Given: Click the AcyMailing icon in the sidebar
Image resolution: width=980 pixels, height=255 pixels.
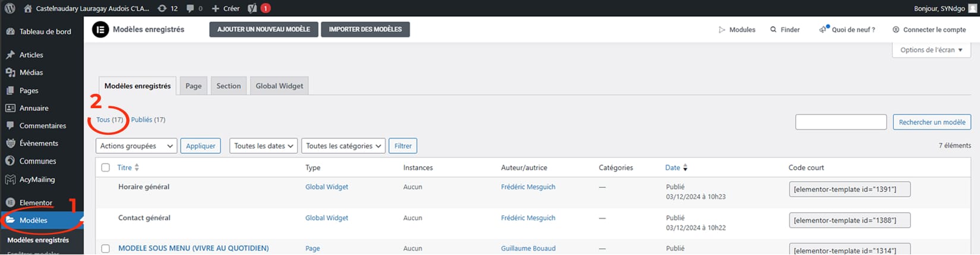Looking at the screenshot, I should coord(10,180).
